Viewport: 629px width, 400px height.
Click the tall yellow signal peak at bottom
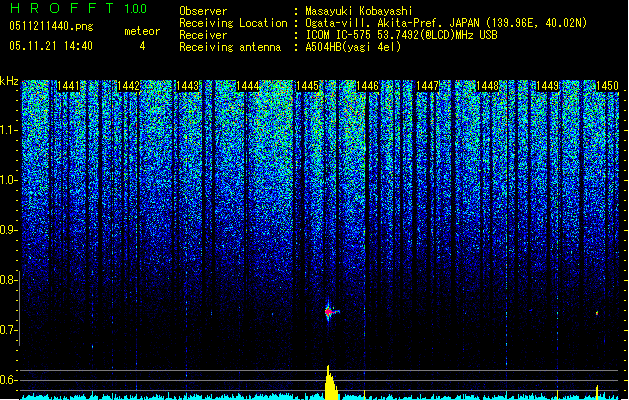click(x=331, y=383)
